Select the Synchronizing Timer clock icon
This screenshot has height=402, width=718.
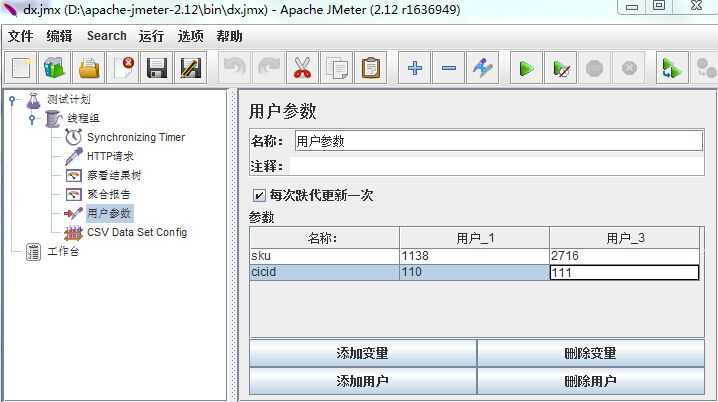coord(73,137)
